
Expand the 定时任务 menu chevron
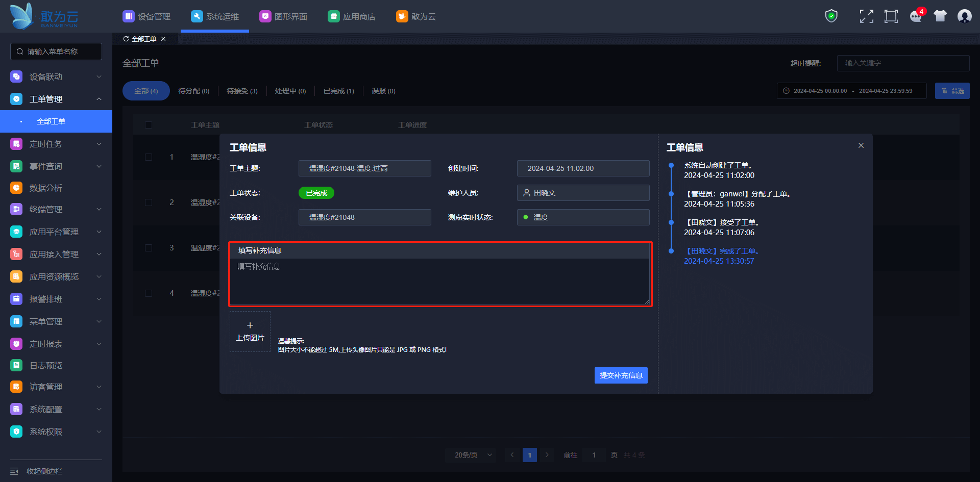click(x=99, y=144)
